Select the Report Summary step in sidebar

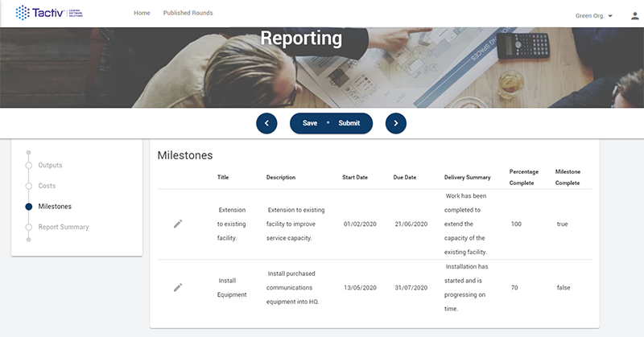(x=64, y=227)
